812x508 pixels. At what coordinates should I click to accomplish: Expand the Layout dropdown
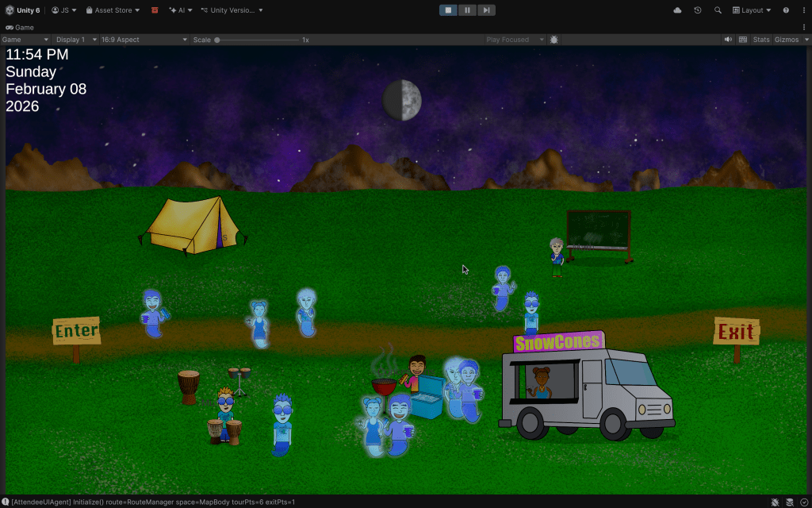752,10
